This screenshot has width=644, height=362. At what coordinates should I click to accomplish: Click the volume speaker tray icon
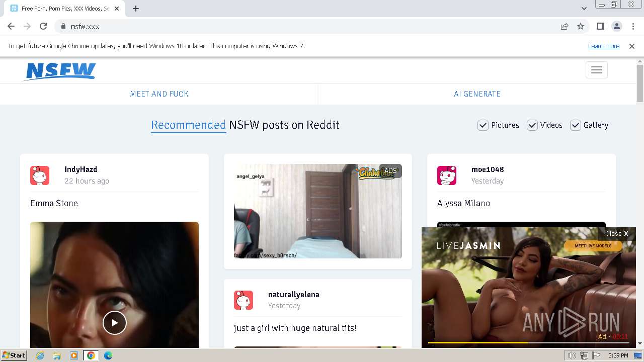point(572,355)
